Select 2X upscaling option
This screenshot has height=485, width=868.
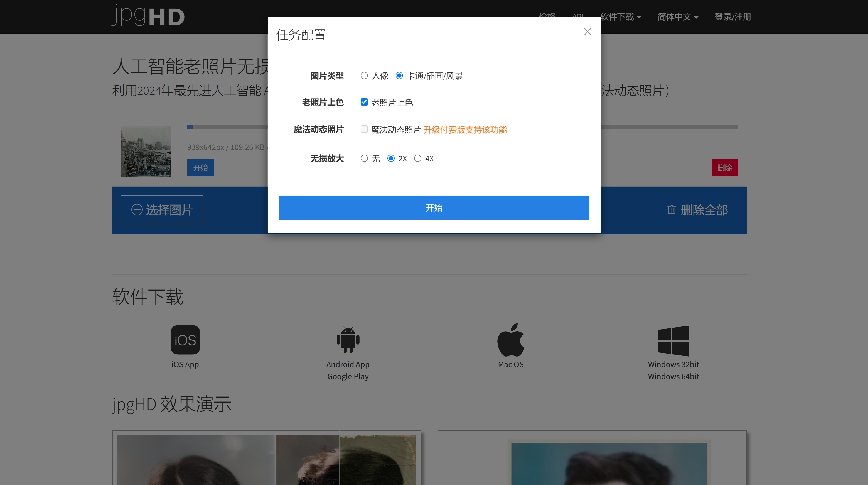(x=391, y=158)
